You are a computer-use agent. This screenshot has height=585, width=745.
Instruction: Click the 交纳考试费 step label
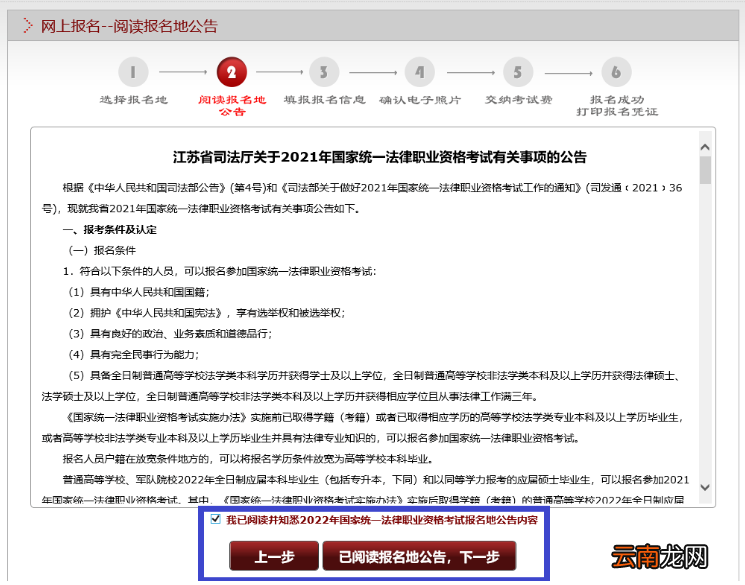(518, 100)
